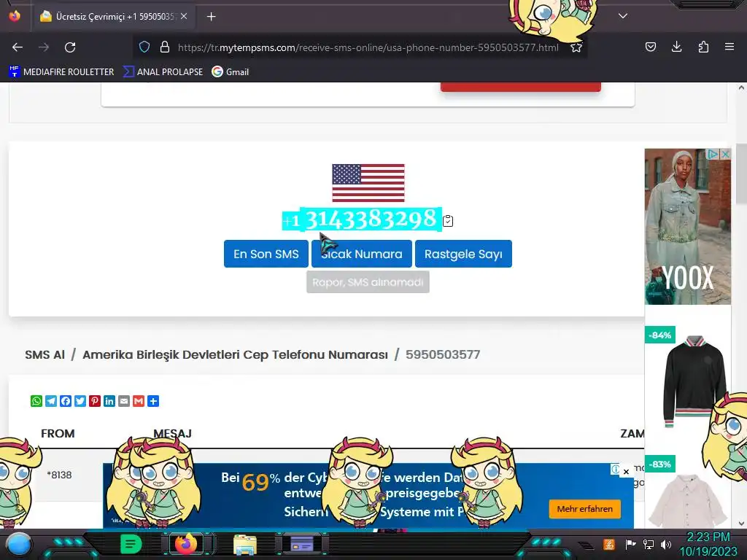Expand the list all tabs chevron
Image resolution: width=747 pixels, height=560 pixels.
623,16
